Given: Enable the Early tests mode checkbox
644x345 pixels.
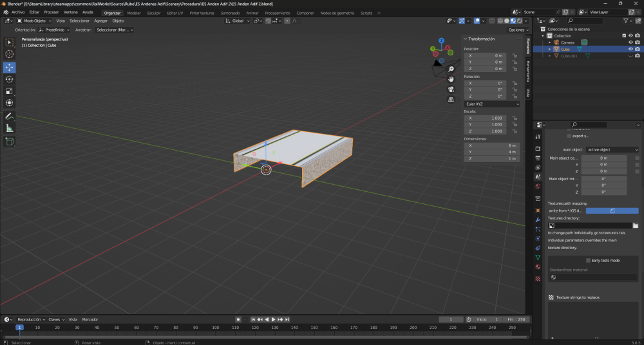Looking at the screenshot, I should click(588, 260).
